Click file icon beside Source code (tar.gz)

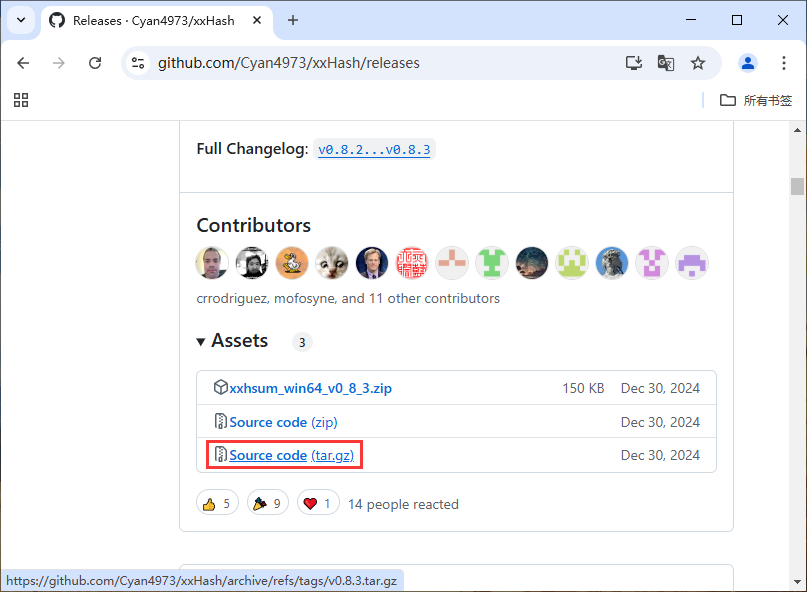pyautogui.click(x=220, y=454)
